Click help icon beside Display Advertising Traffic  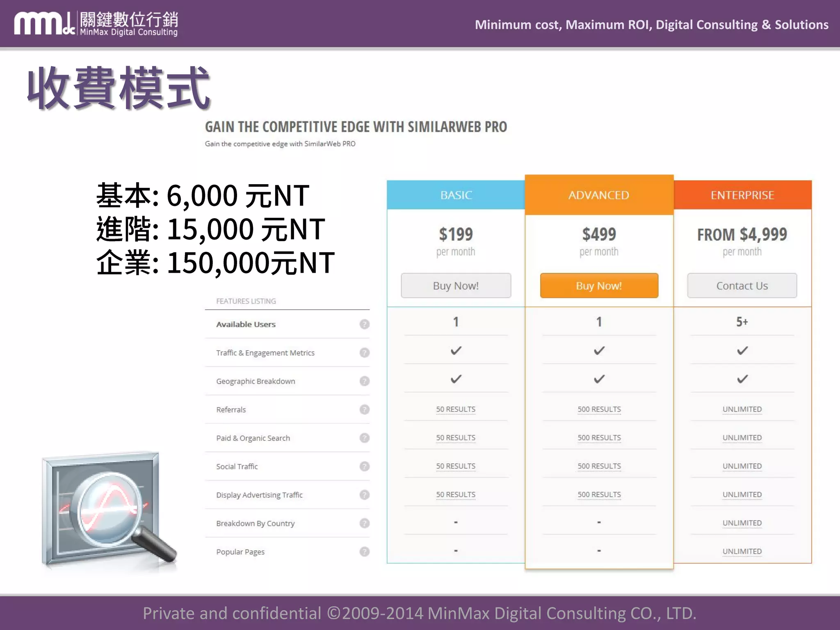[364, 495]
